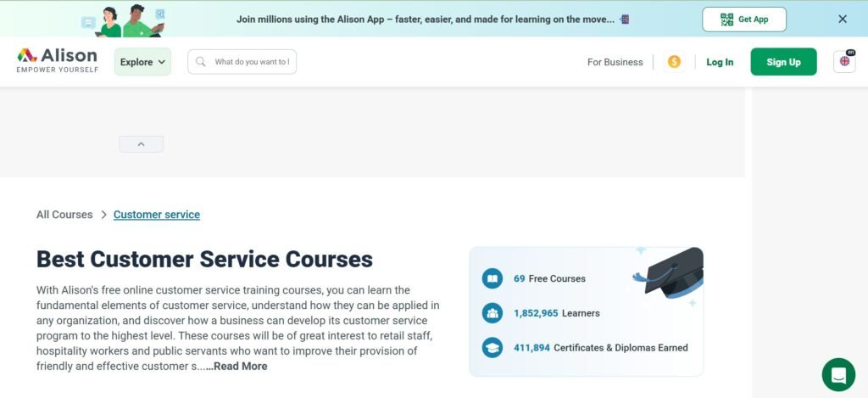Click the learners group icon

[x=492, y=313]
